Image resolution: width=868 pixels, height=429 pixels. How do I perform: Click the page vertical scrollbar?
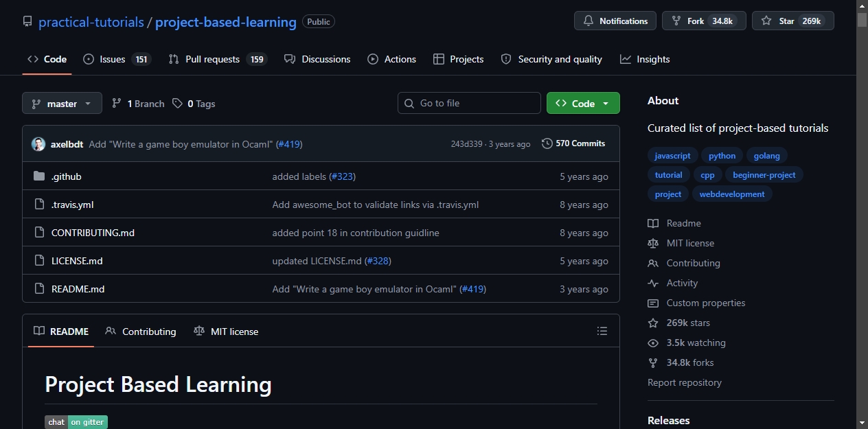(x=862, y=214)
